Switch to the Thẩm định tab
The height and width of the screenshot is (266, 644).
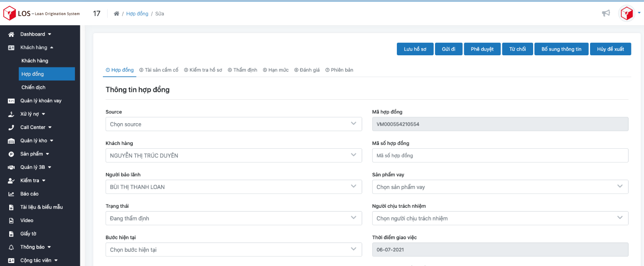(243, 70)
